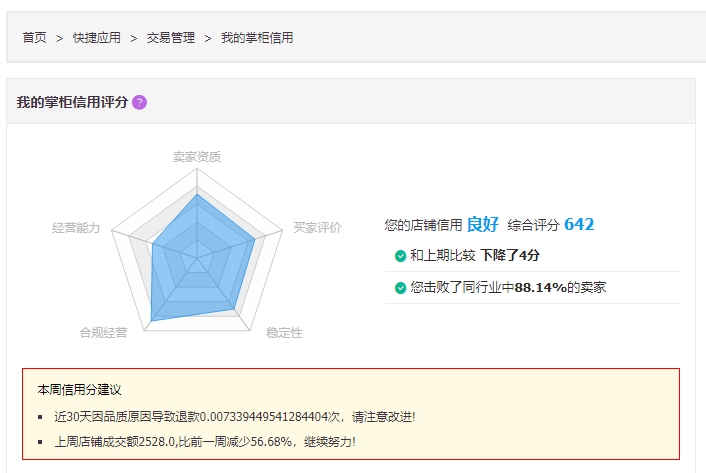Select 我的掌柜信用 breadcrumb item
Image resolution: width=706 pixels, height=473 pixels.
[x=257, y=38]
